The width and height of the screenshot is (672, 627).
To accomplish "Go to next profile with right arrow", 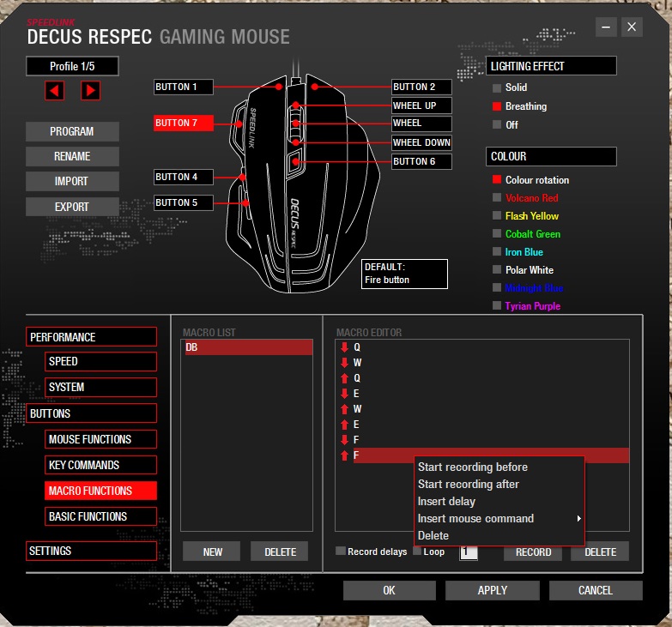I will (90, 91).
